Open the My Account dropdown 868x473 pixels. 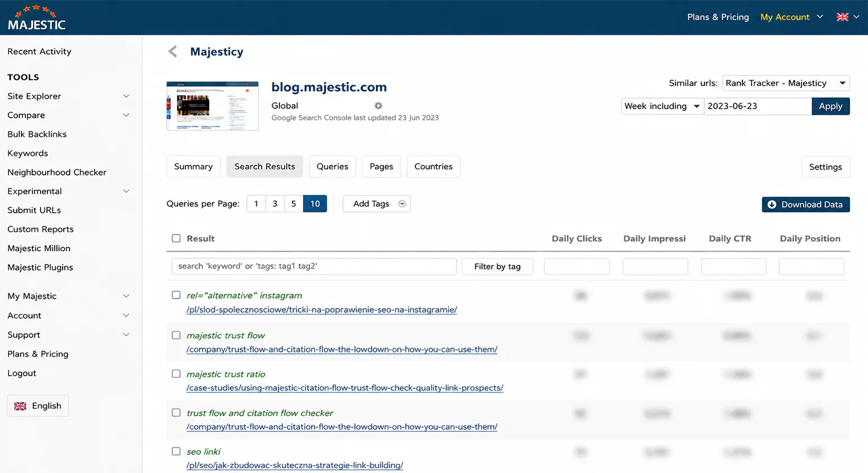tap(791, 17)
